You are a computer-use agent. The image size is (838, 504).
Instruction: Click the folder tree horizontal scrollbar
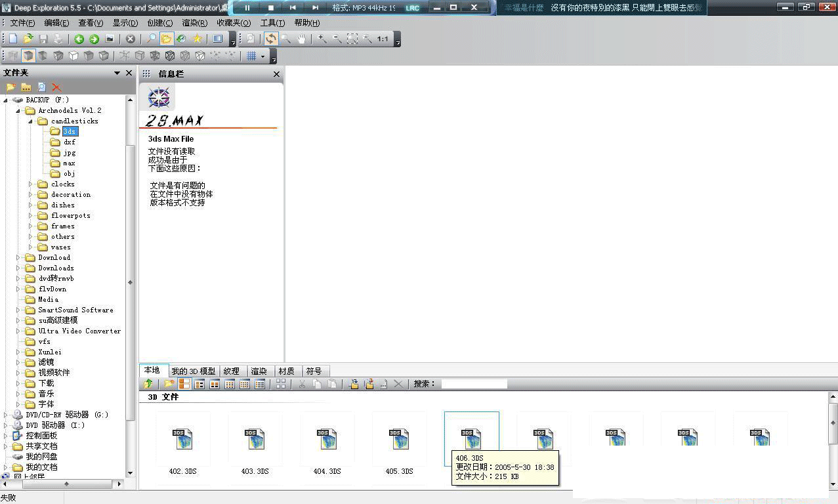(66, 484)
